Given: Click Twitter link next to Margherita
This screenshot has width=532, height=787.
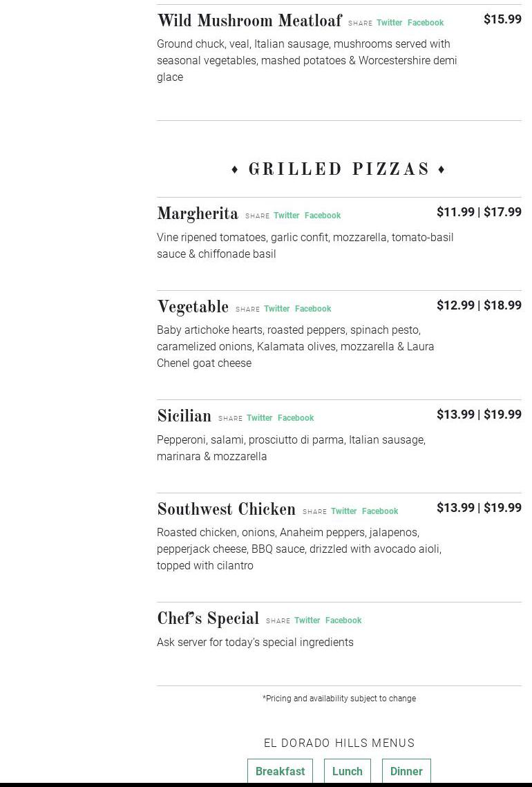Looking at the screenshot, I should [286, 216].
